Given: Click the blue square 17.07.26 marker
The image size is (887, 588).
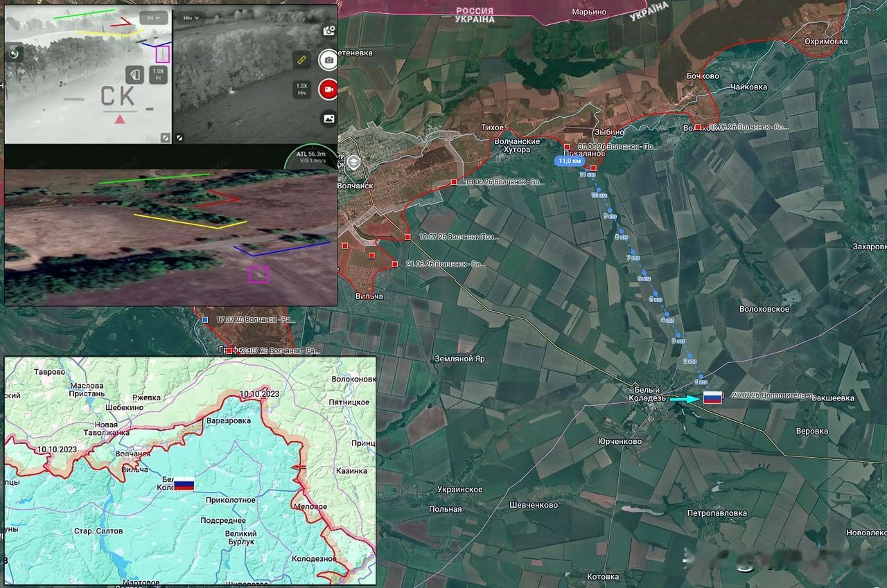Looking at the screenshot, I should coord(205,320).
